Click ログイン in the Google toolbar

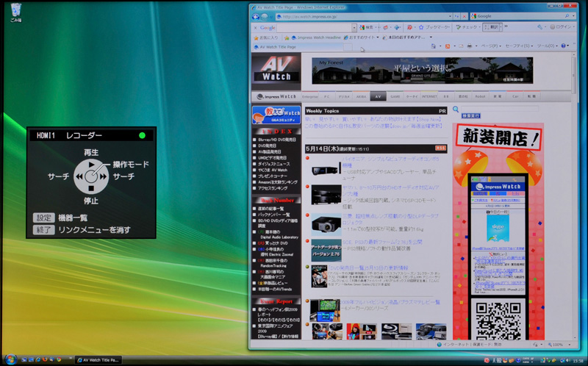point(561,27)
